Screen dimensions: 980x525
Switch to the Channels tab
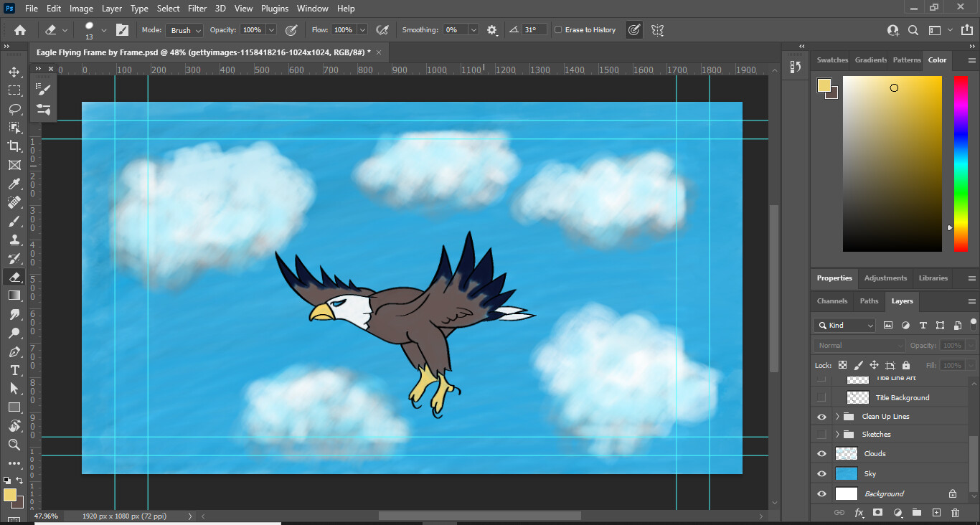coord(831,301)
